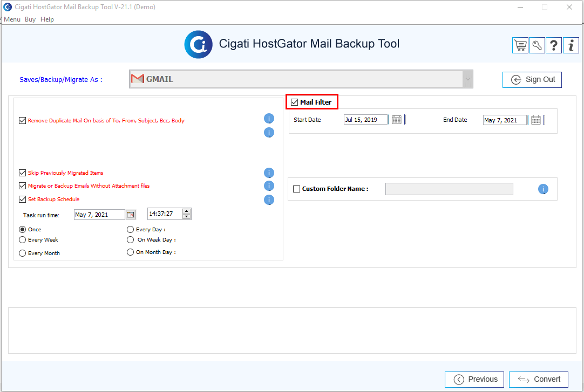Image resolution: width=584 pixels, height=392 pixels.
Task: Show info for Set Backup Schedule
Action: pos(269,200)
